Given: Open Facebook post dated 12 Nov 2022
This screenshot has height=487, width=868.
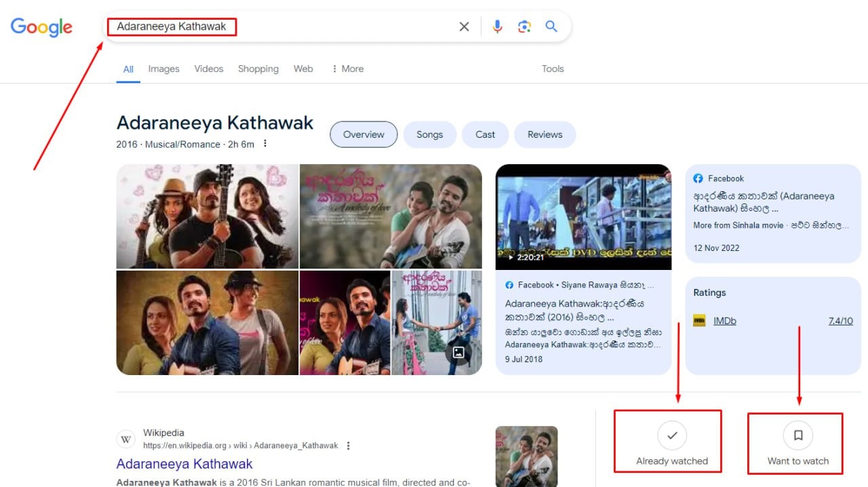Looking at the screenshot, I should click(x=772, y=213).
